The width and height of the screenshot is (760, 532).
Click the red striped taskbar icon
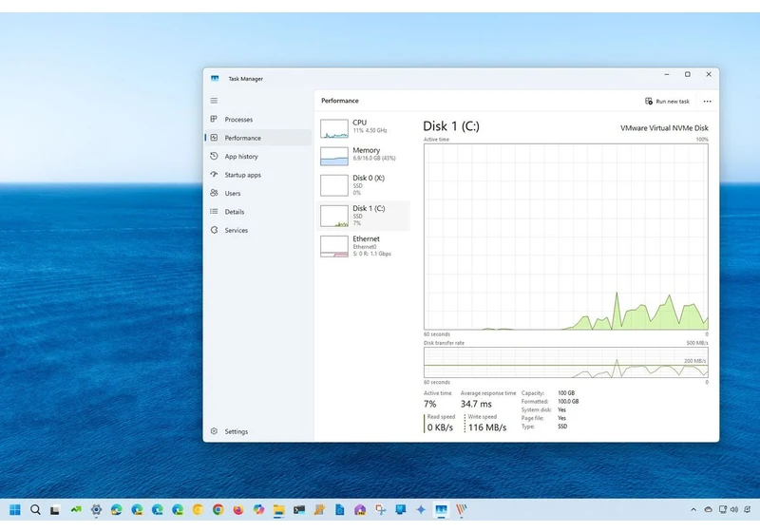[x=461, y=510]
